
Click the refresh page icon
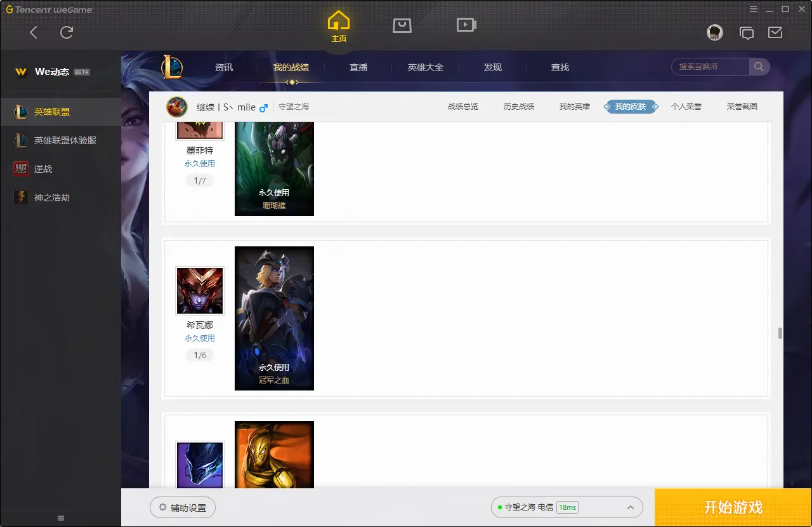tap(67, 32)
